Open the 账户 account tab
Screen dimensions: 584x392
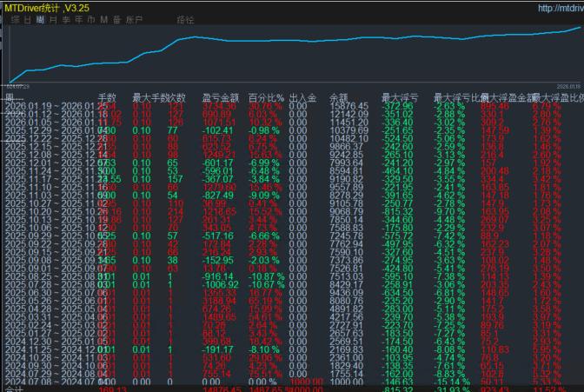click(x=135, y=20)
